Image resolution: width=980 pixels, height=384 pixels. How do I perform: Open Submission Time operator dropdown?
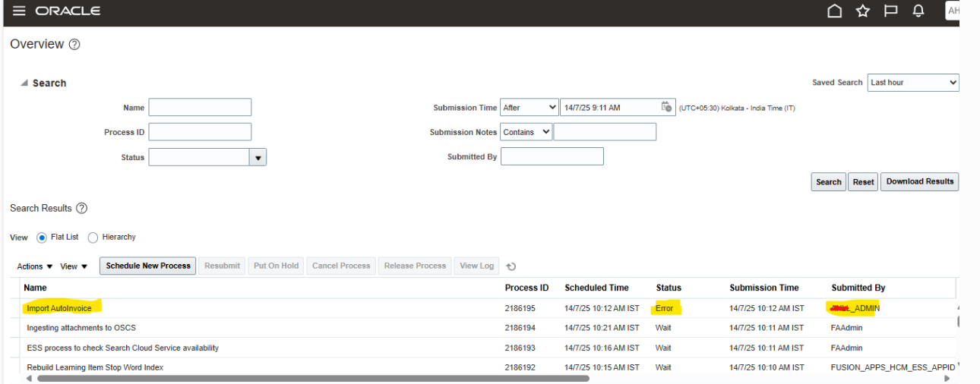coord(530,108)
